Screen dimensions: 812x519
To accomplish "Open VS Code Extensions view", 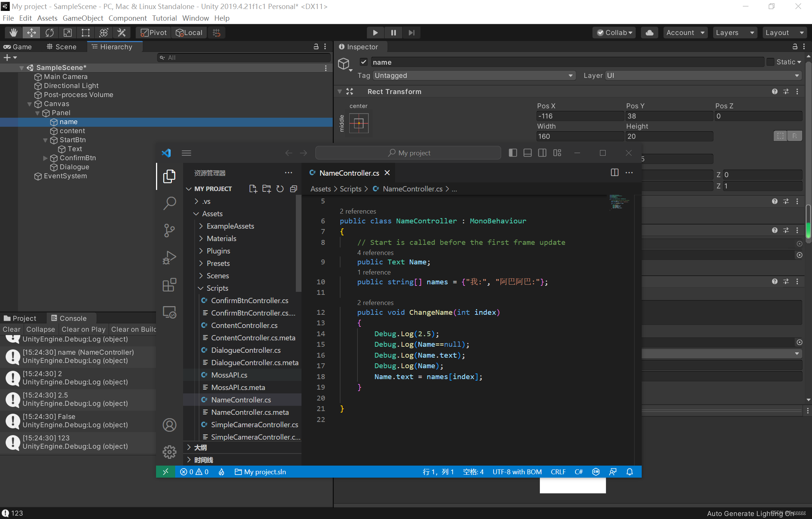I will 170,285.
